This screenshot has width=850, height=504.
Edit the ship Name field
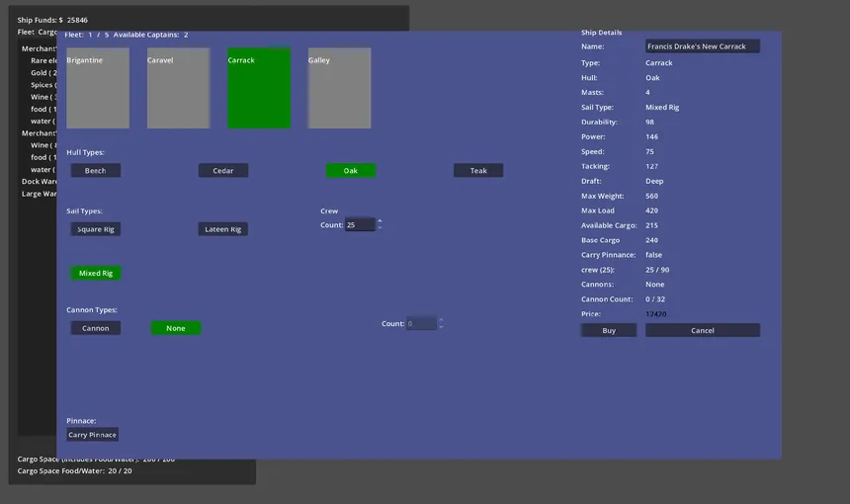tap(702, 46)
